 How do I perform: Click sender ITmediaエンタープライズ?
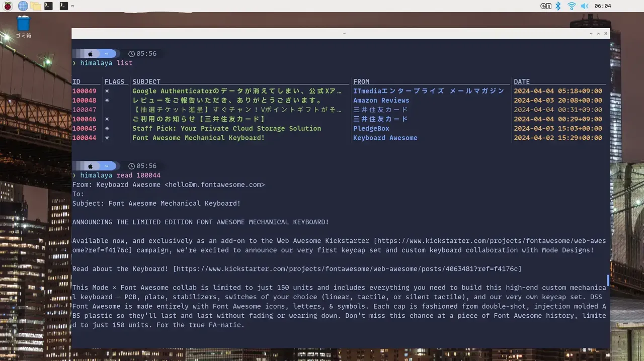pyautogui.click(x=429, y=91)
